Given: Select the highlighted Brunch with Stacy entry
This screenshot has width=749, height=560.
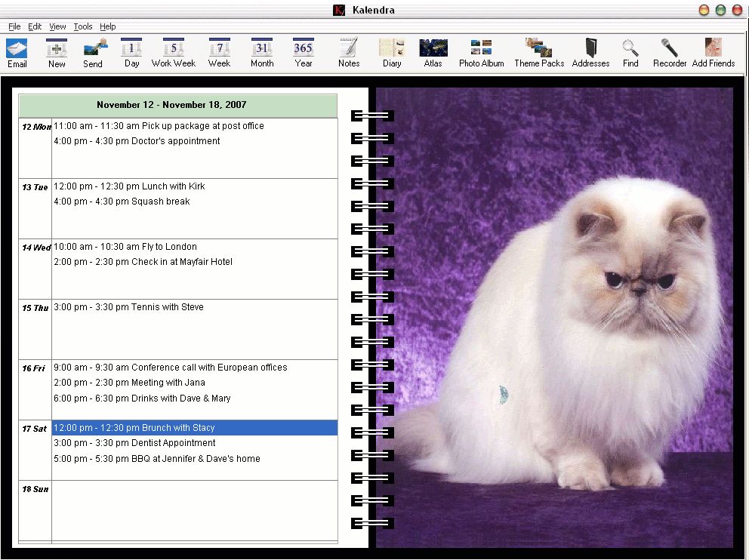Looking at the screenshot, I should (195, 428).
